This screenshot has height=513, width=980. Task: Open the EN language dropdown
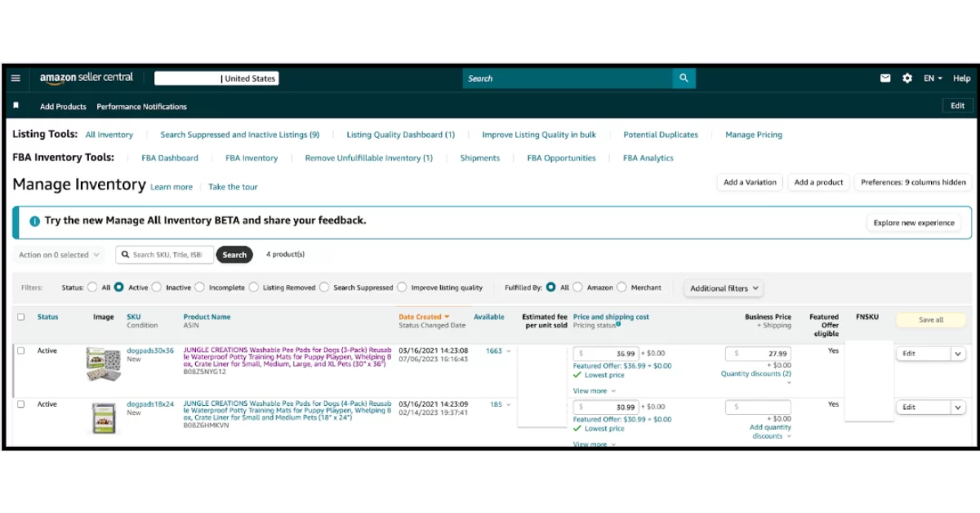tap(933, 78)
